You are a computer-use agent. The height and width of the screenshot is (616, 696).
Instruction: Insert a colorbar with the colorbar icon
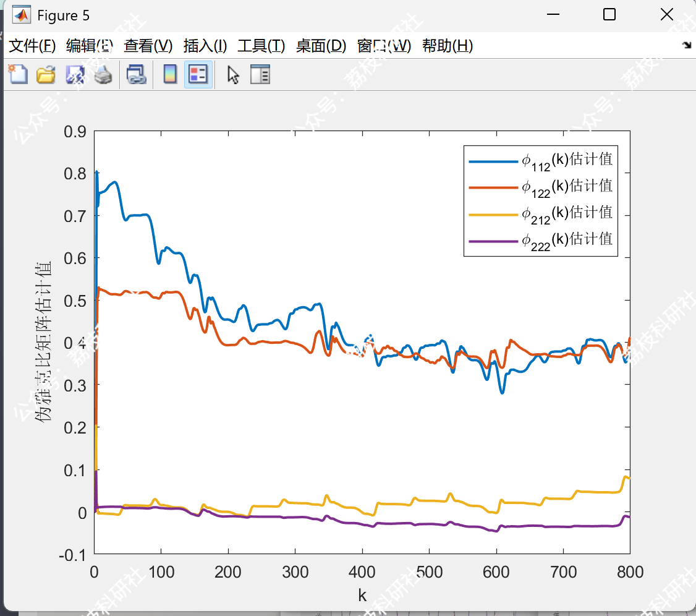click(170, 74)
